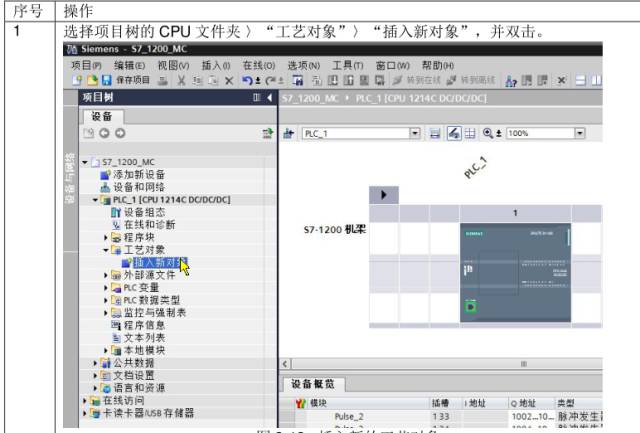640x433 pixels.
Task: Click the redo arrow icon
Action: tap(271, 80)
